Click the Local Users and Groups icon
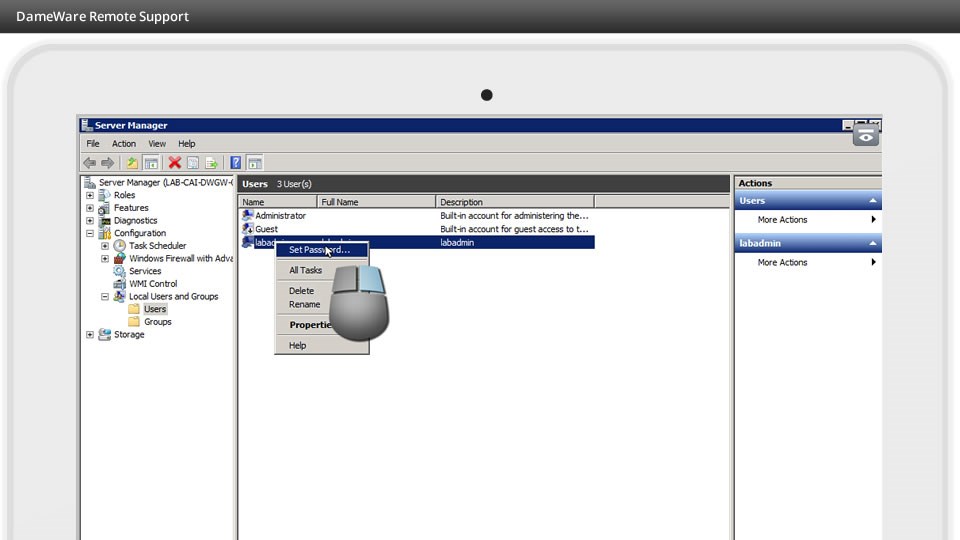This screenshot has height=540, width=960. [x=119, y=296]
